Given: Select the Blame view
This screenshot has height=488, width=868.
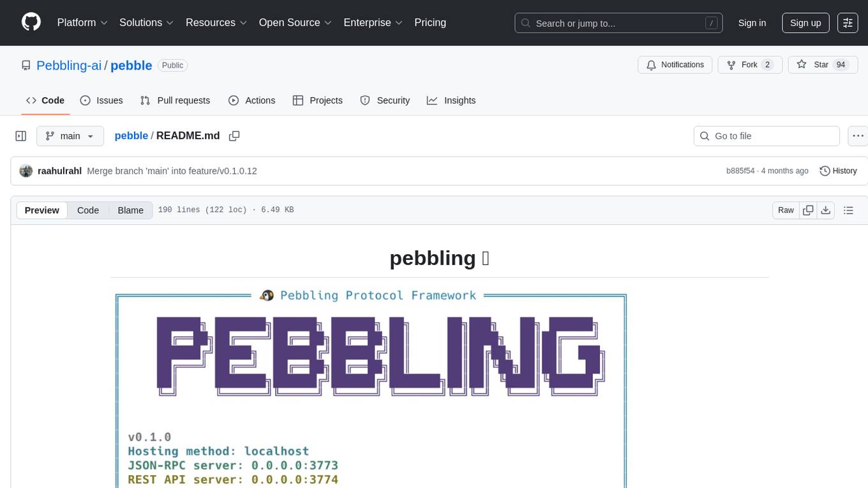Looking at the screenshot, I should click(130, 210).
